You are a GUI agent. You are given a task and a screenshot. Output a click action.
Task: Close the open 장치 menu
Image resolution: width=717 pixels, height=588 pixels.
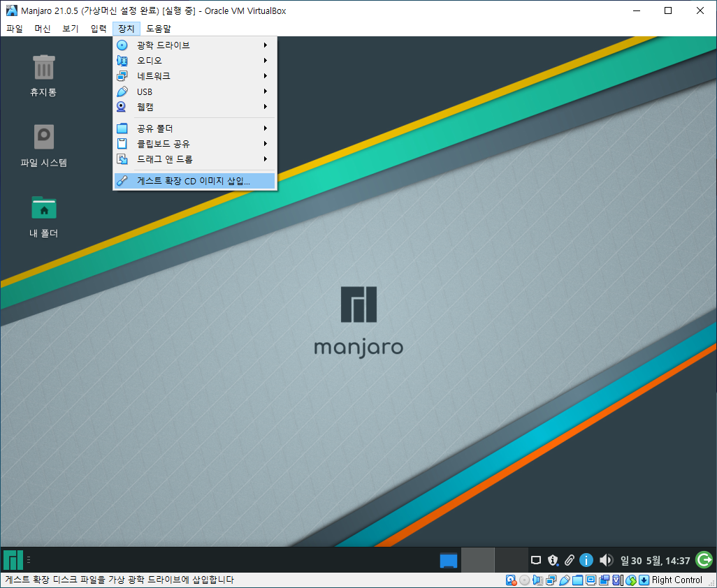coord(126,29)
